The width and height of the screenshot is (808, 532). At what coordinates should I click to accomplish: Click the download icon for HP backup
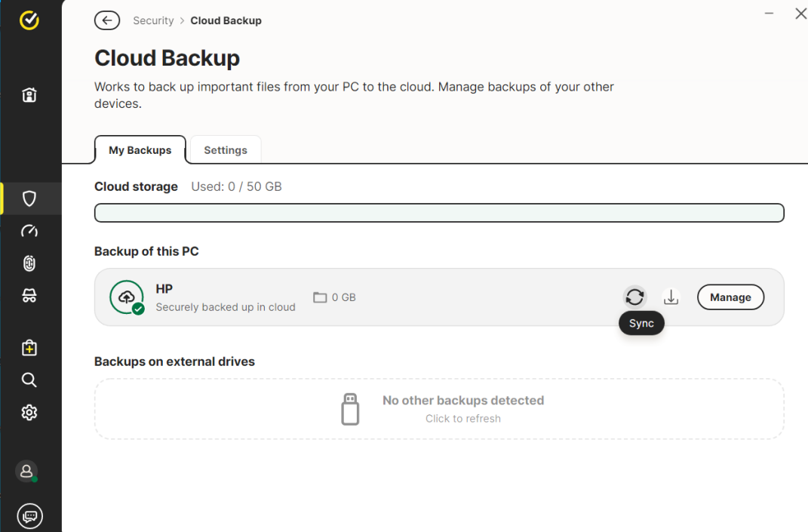(671, 297)
